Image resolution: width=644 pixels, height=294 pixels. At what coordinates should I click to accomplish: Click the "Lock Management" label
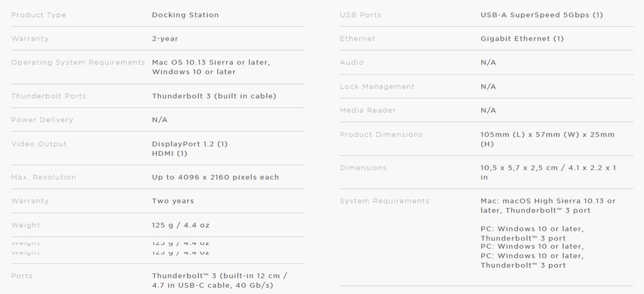[x=377, y=86]
